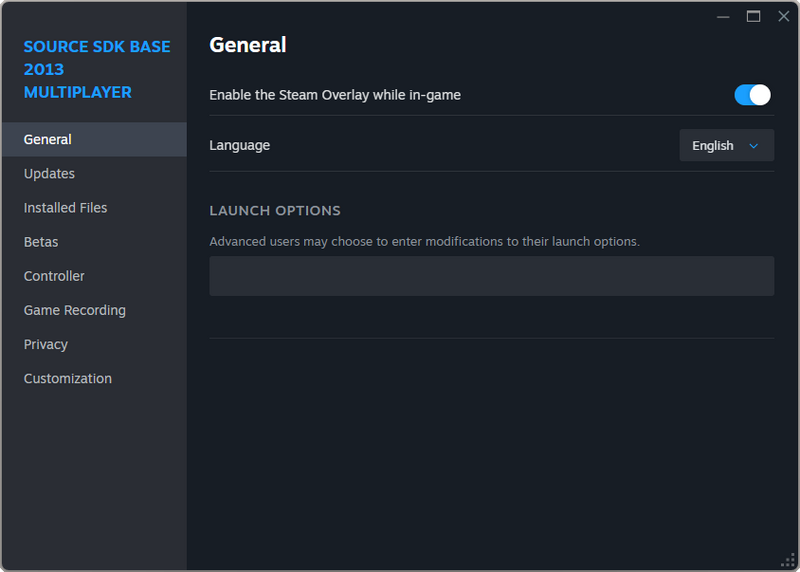Screen dimensions: 800x572
Task: Open the Controller settings section
Action: 94,276
